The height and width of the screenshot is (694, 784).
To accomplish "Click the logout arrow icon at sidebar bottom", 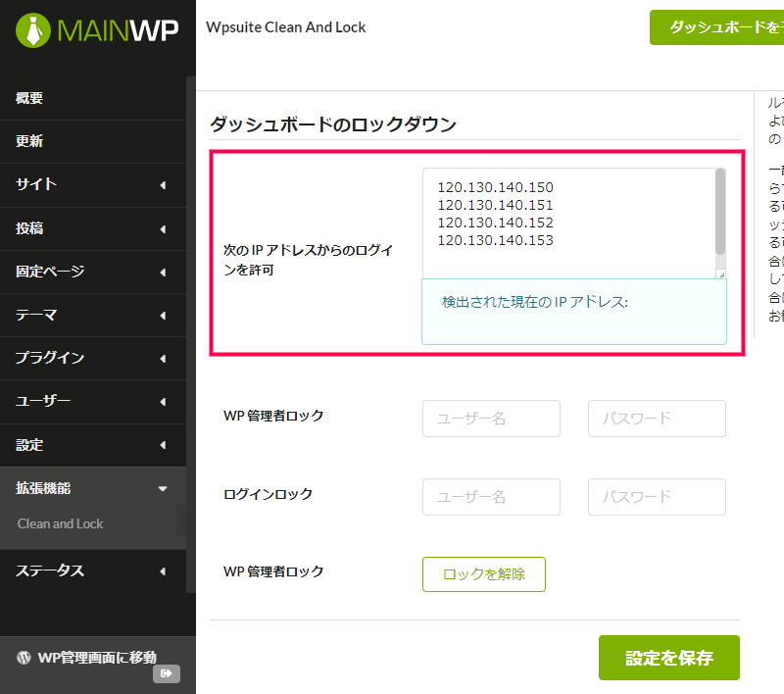I will [x=167, y=673].
